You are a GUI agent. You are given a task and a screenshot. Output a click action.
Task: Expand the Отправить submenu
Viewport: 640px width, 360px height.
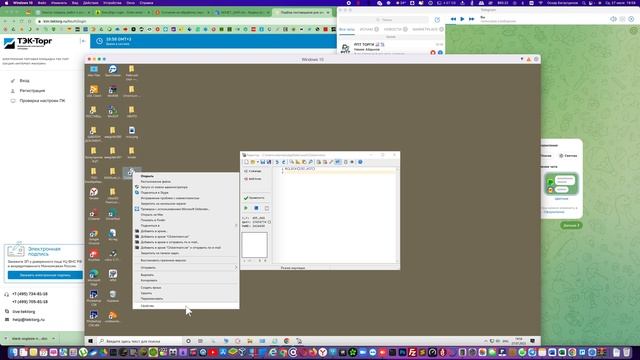pyautogui.click(x=186, y=268)
